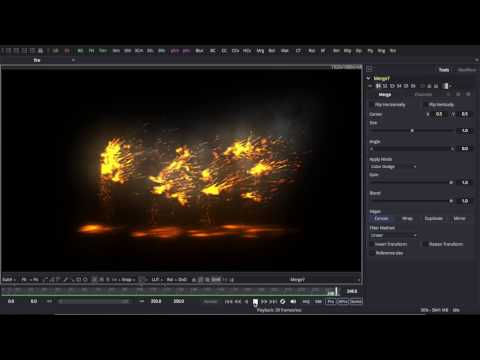Toggle the loop playback icon
Viewport: 480px width, 360px height.
[x=282, y=301]
